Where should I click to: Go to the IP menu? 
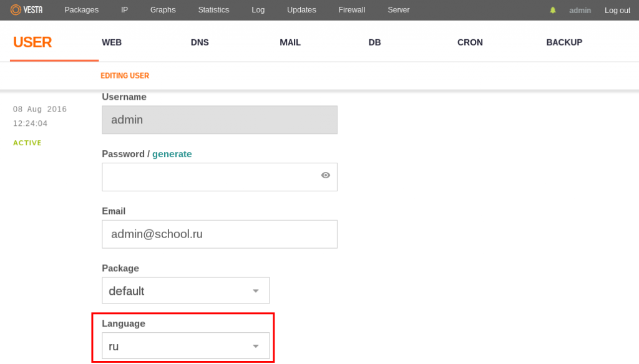pos(124,10)
